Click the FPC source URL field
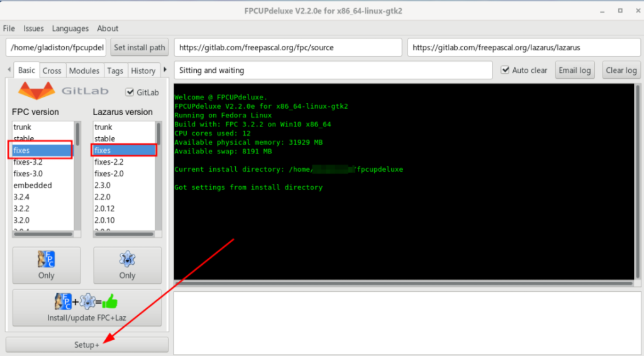Screen dimensions: 644x356 [x=287, y=47]
